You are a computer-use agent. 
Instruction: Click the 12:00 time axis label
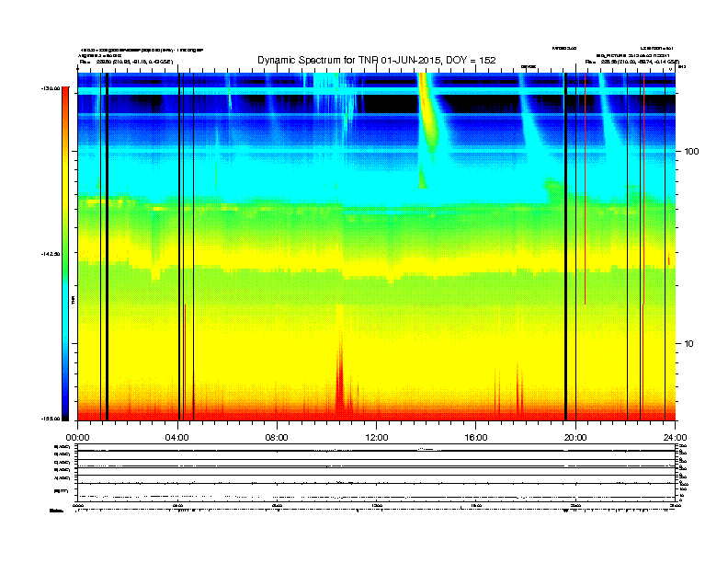tap(377, 438)
